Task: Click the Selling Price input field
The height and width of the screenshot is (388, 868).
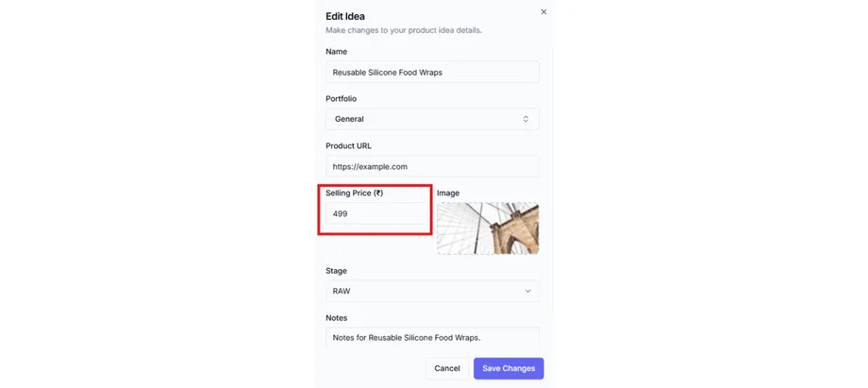Action: click(376, 214)
